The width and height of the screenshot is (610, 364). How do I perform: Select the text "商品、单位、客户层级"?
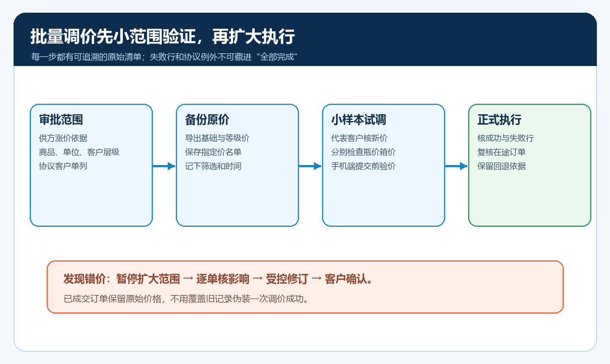click(x=79, y=152)
